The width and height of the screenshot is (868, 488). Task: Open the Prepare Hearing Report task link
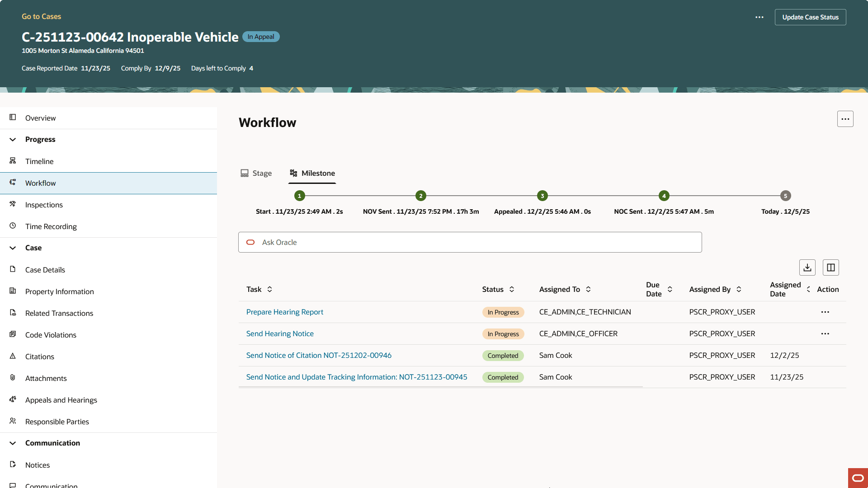click(x=284, y=312)
